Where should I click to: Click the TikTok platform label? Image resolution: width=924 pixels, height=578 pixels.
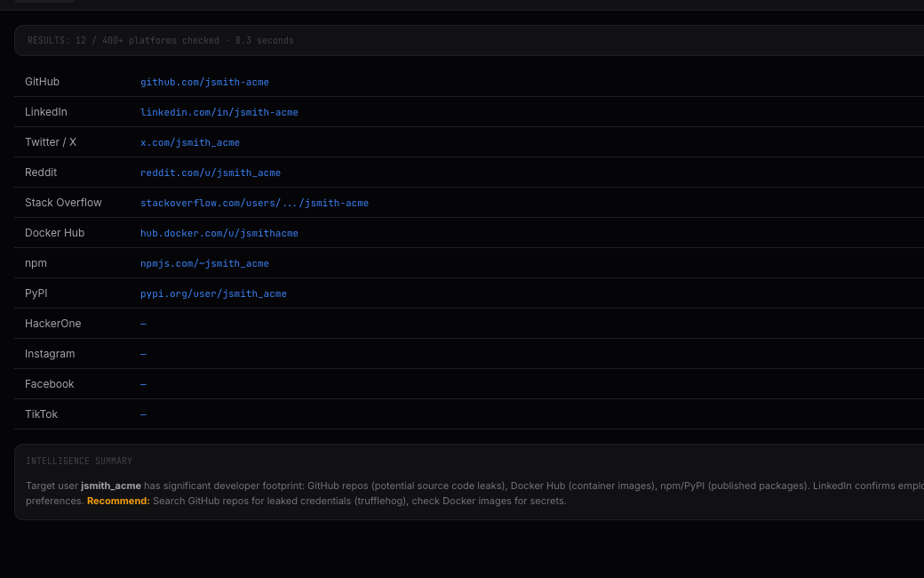[x=41, y=414]
